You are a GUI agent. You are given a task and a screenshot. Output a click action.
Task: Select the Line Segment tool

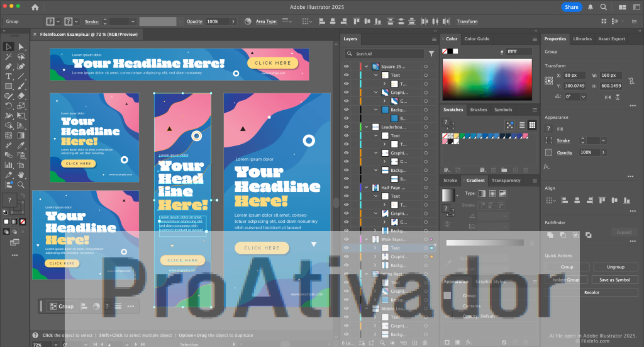(x=21, y=76)
